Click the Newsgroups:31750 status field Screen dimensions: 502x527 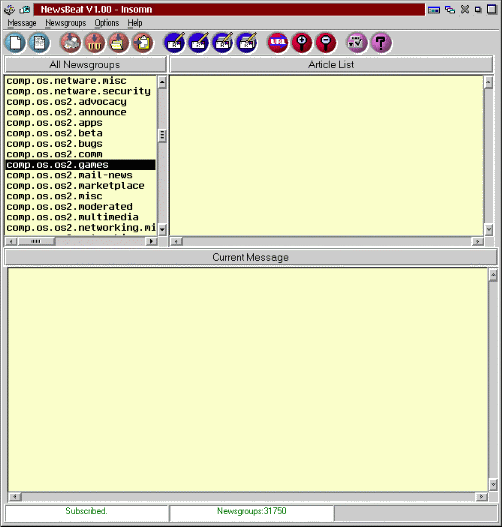[x=252, y=512]
